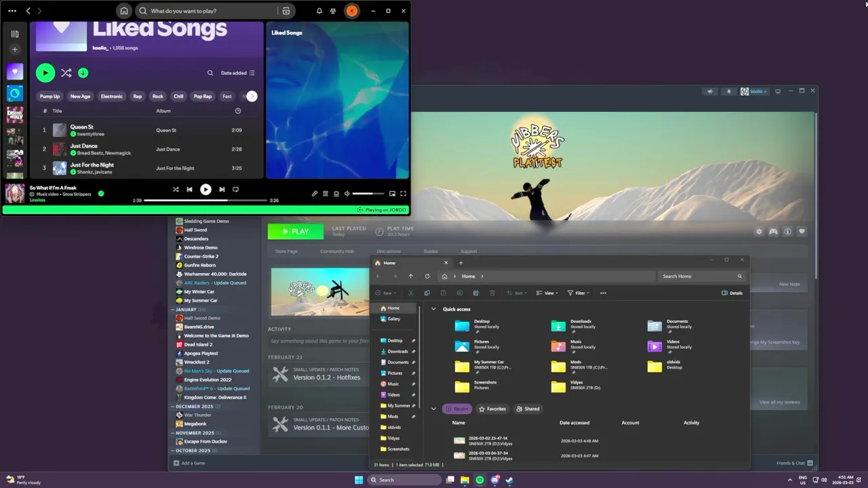Open Connect to a device icon in Spotify

336,194
